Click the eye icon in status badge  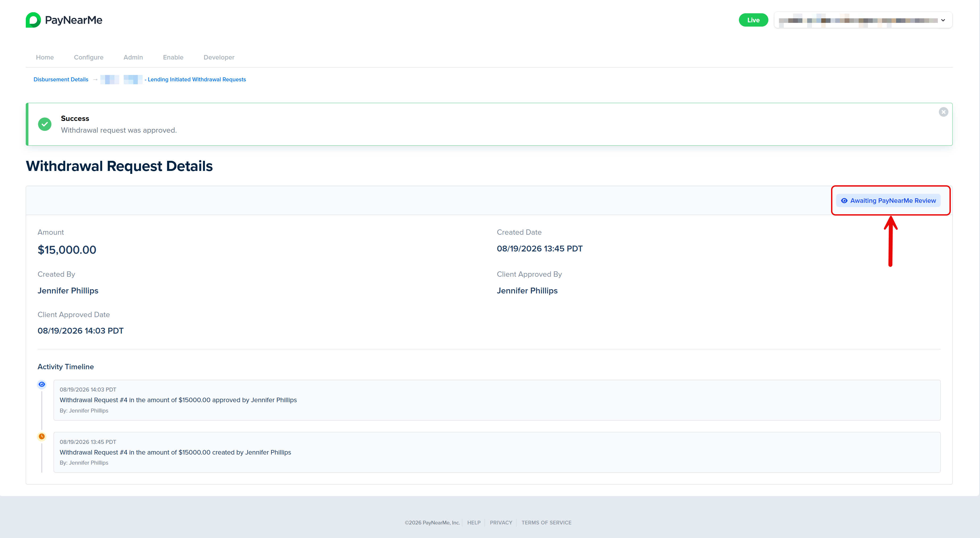click(x=844, y=201)
